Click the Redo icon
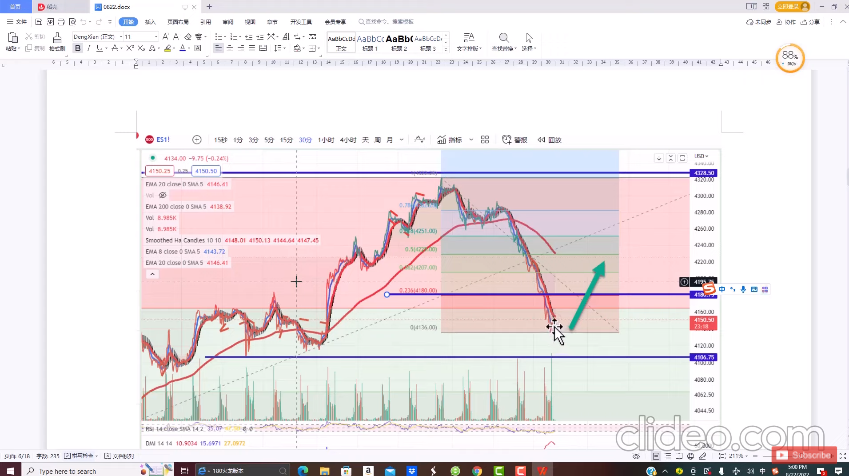Viewport: 849px width, 476px height. click(x=99, y=22)
